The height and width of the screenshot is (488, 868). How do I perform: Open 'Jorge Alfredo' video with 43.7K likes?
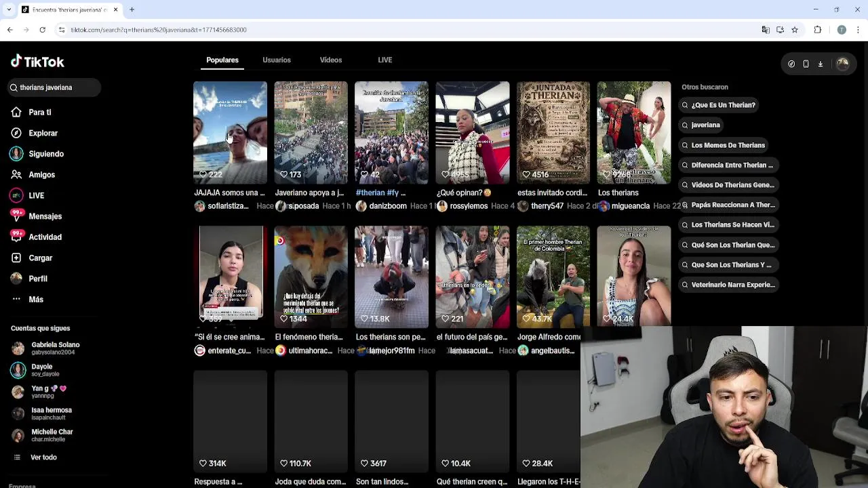click(x=553, y=277)
